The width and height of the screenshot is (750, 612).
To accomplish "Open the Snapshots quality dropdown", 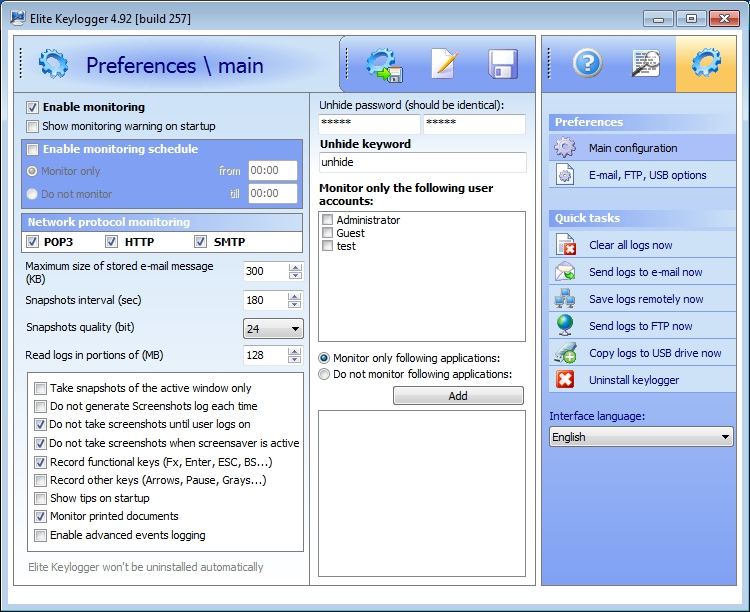I will click(x=273, y=329).
